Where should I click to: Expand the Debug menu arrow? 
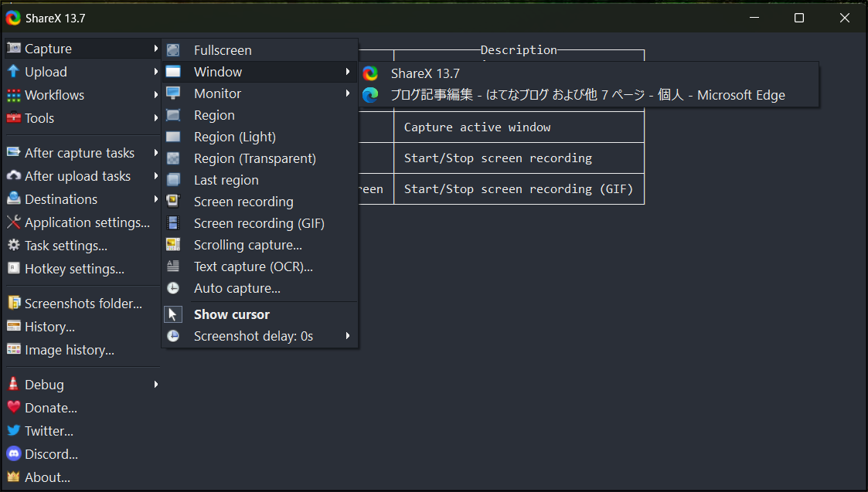click(156, 385)
